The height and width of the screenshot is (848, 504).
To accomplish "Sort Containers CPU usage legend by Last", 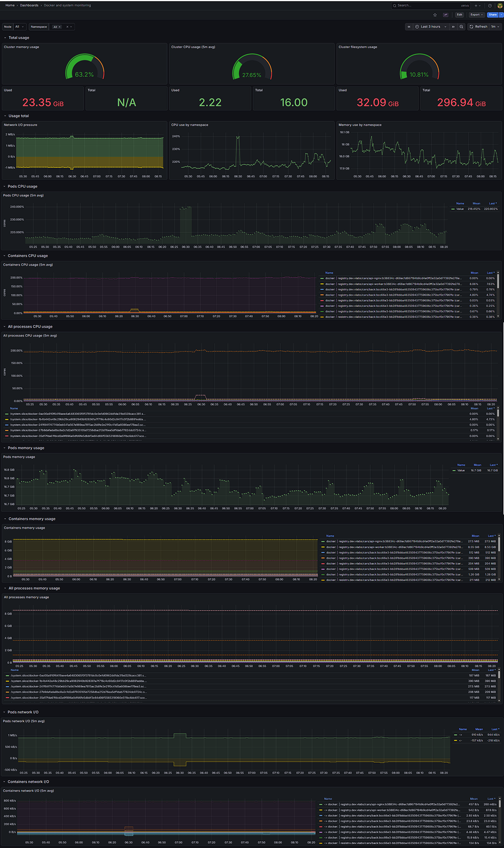I will 490,273.
